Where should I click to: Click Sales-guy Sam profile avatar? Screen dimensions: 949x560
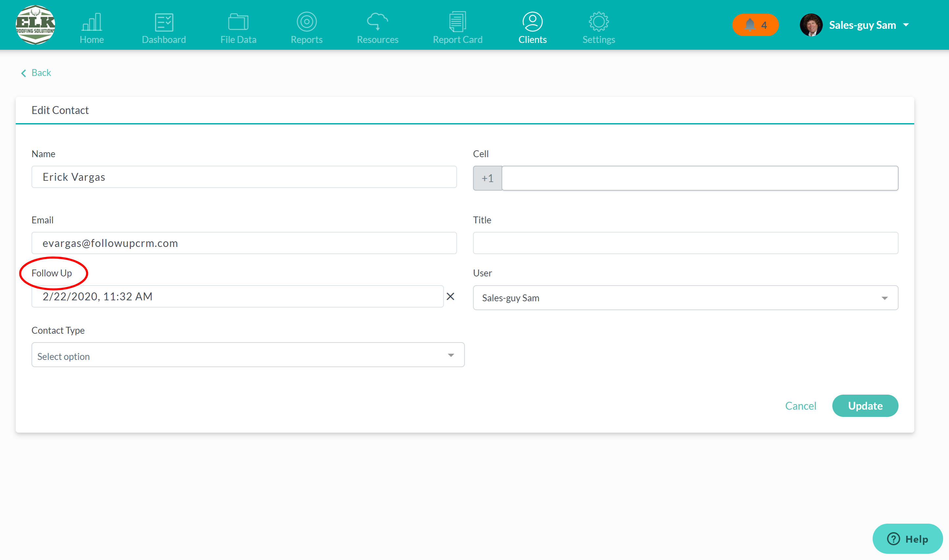[x=811, y=25]
